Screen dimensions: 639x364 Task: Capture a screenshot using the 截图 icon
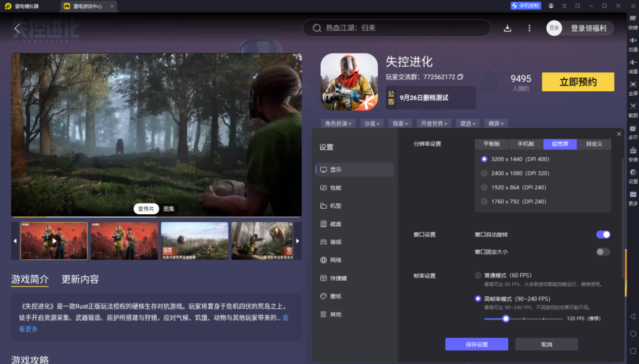[x=632, y=107]
